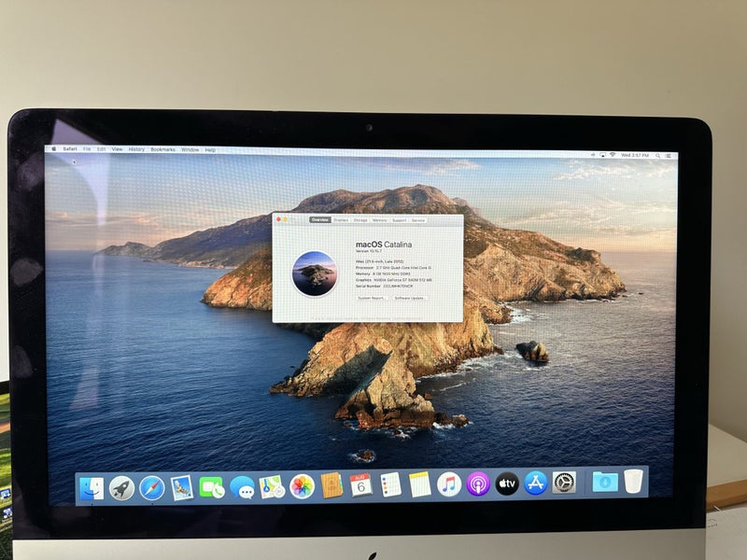This screenshot has height=560, width=747.
Task: Switch to the Support tab
Action: 400,220
